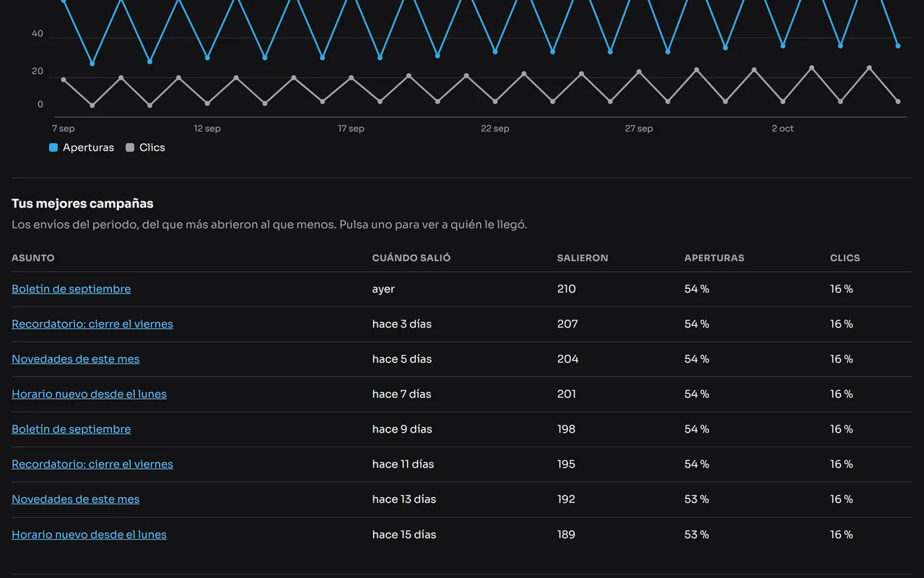Click the "SALIERON" column header
The image size is (924, 578).
[x=583, y=258]
